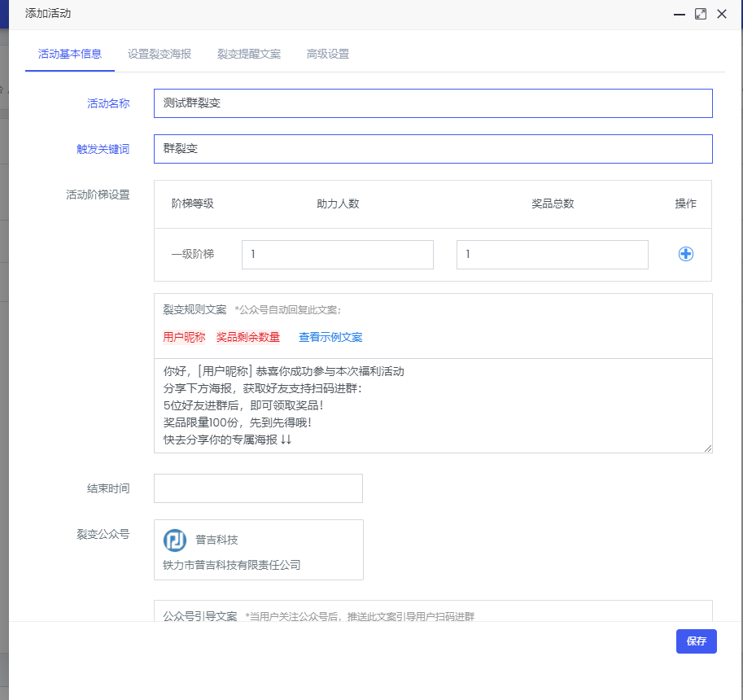The width and height of the screenshot is (743, 700).
Task: Click 铁力市普吉科技有限责任公司 text
Action: pyautogui.click(x=232, y=565)
